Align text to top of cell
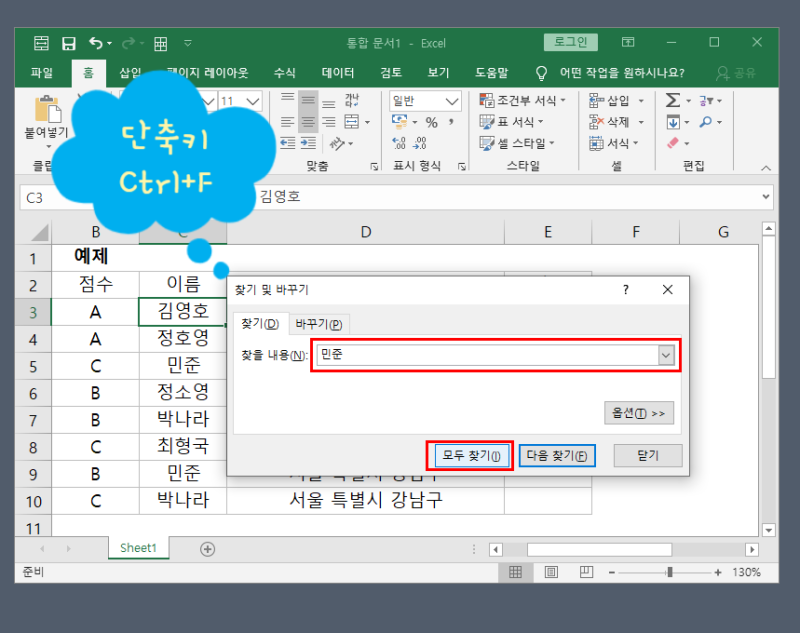 (x=288, y=98)
